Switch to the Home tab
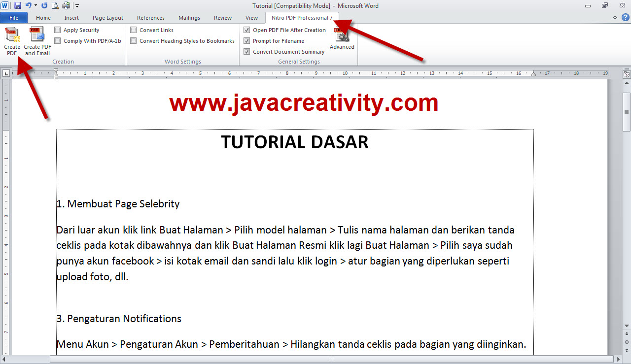Viewport: 631px width, 364px height. [x=43, y=18]
